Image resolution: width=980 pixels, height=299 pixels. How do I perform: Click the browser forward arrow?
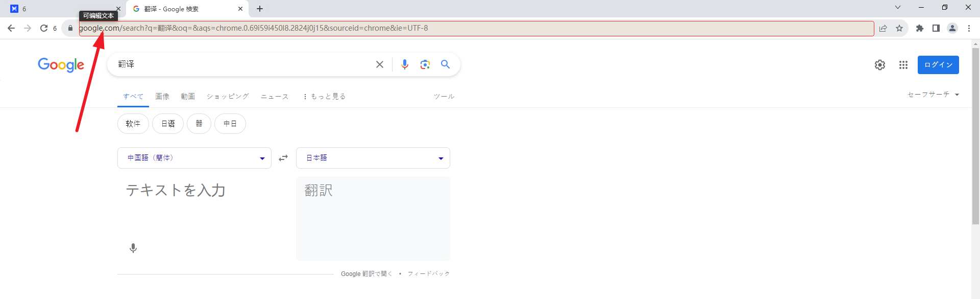click(28, 28)
